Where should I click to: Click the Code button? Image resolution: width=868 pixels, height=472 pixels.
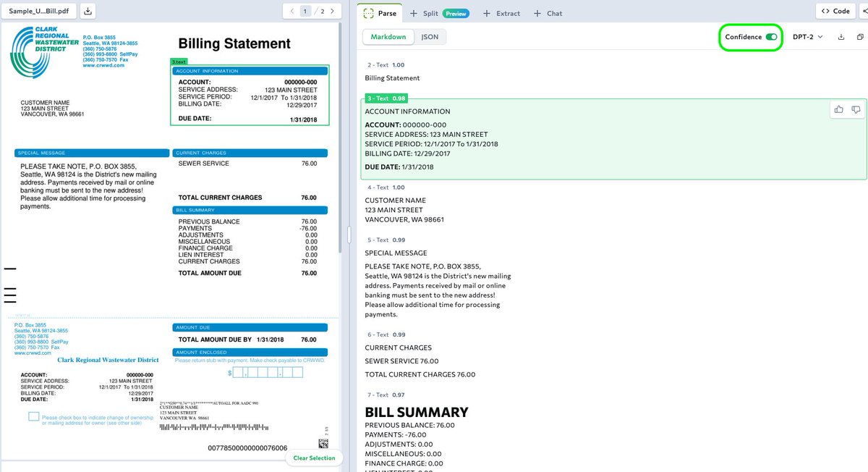[x=835, y=11]
